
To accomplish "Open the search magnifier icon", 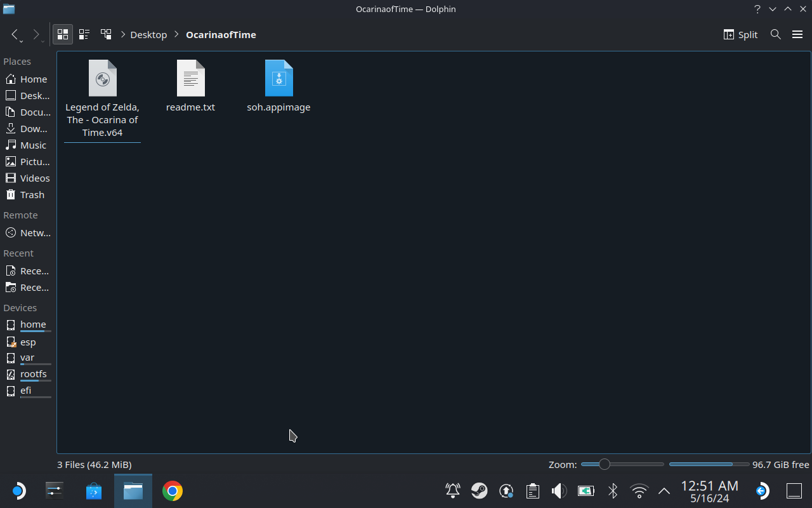I will pyautogui.click(x=775, y=34).
